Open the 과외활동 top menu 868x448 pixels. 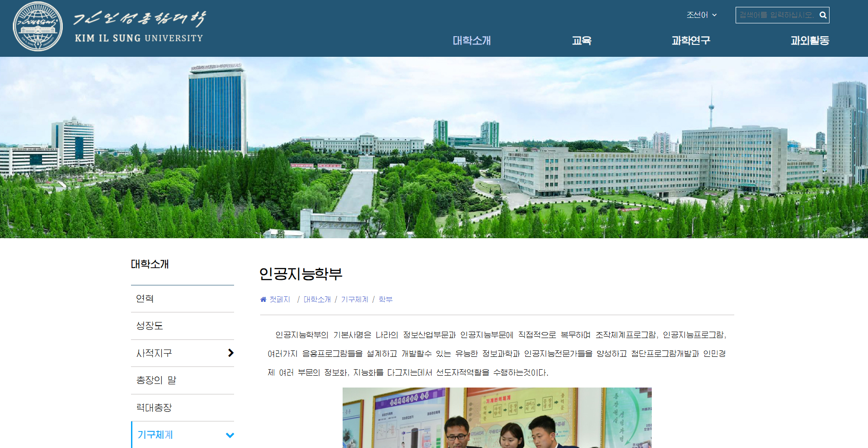tap(809, 41)
